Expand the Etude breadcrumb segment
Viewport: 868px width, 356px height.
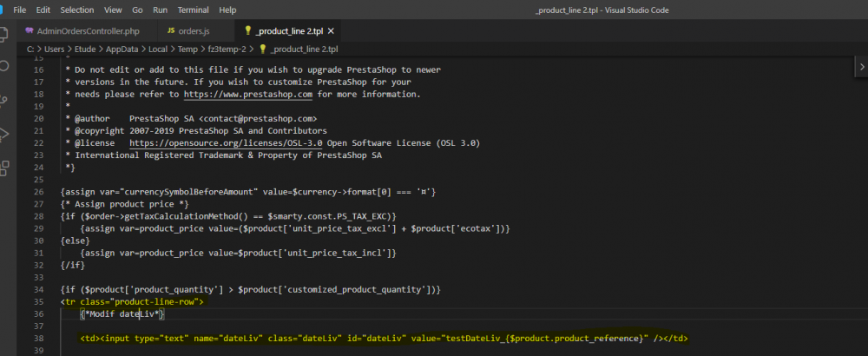[85, 49]
